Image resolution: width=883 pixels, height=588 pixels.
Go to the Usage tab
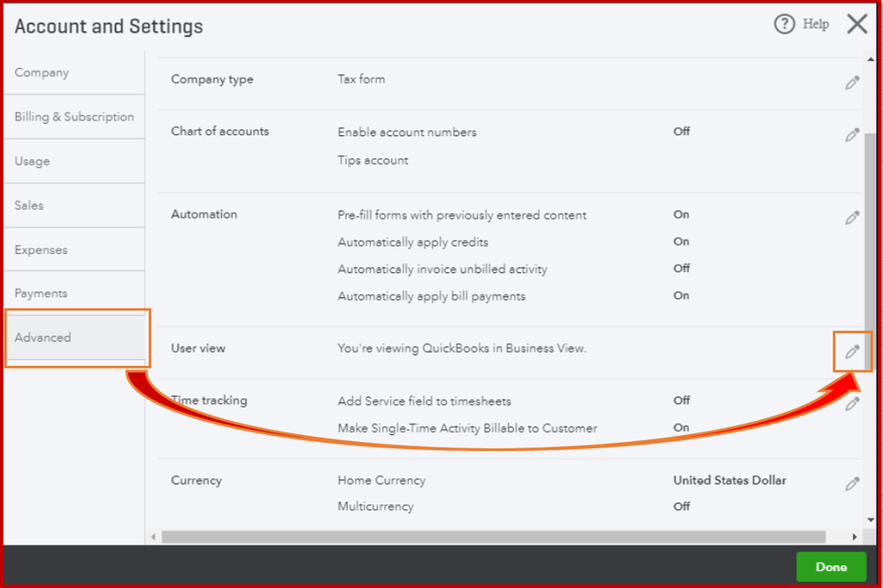pos(32,161)
